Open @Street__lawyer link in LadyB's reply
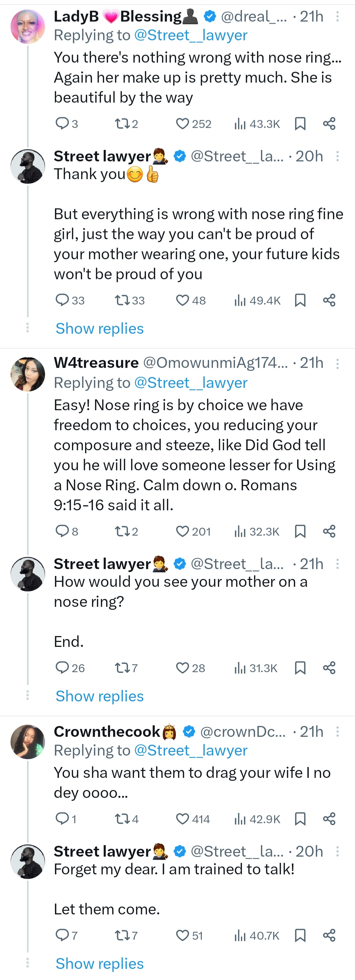Image resolution: width=355 pixels, height=980 pixels. tap(190, 35)
